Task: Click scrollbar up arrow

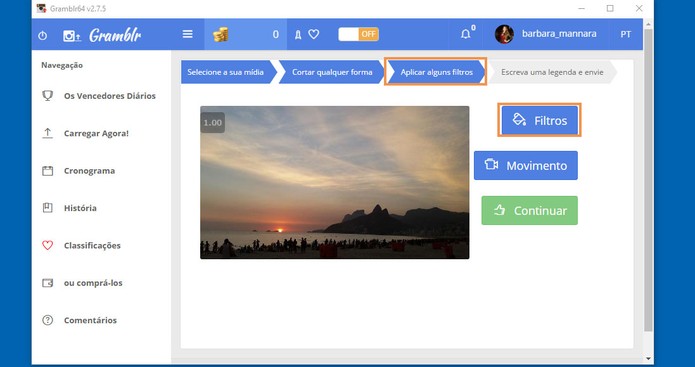Action: [648, 23]
